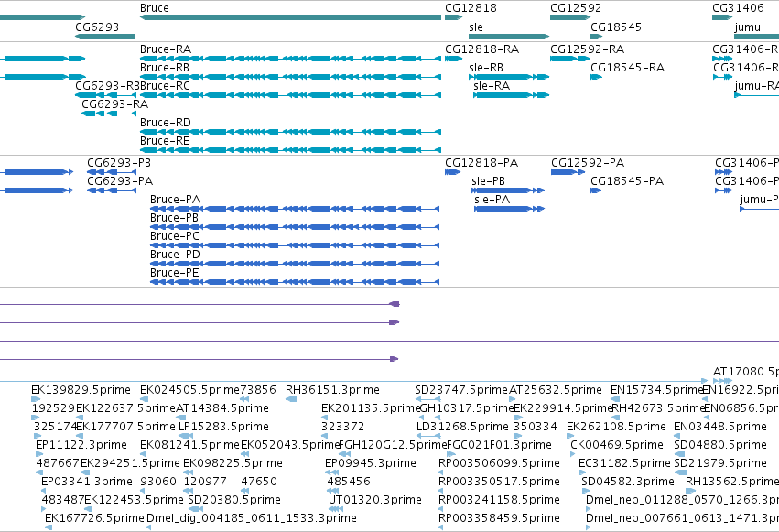Click the CG18545-PA protein label
The width and height of the screenshot is (779, 532).
(627, 181)
